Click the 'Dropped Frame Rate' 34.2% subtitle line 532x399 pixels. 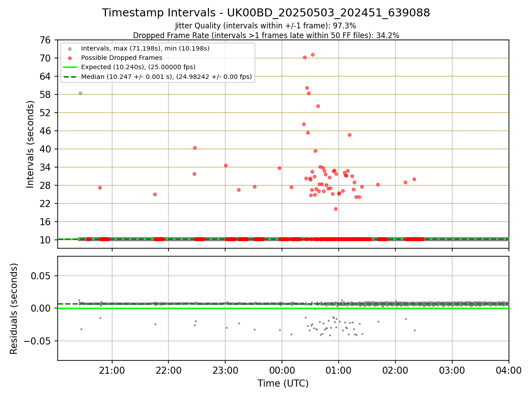pyautogui.click(x=266, y=35)
